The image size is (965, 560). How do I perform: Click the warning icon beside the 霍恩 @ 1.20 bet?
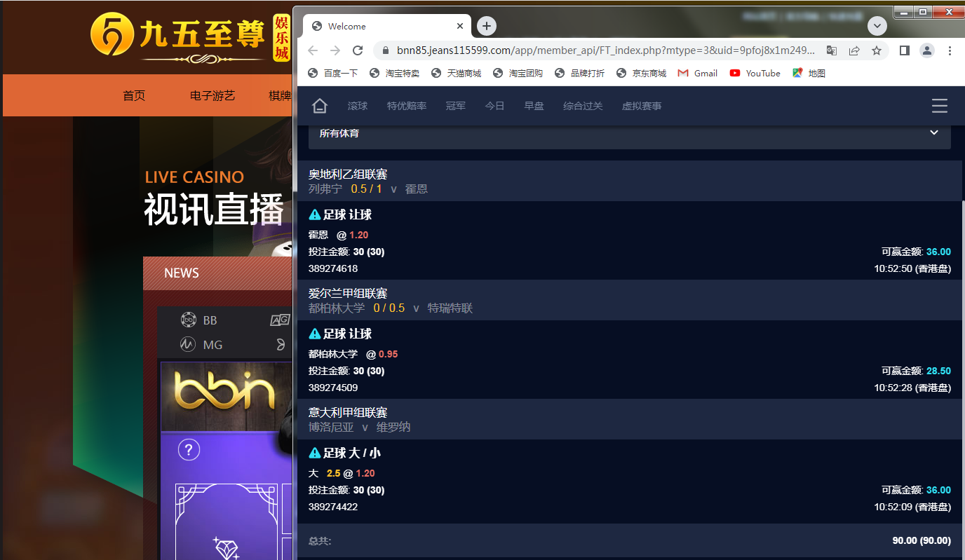[314, 215]
